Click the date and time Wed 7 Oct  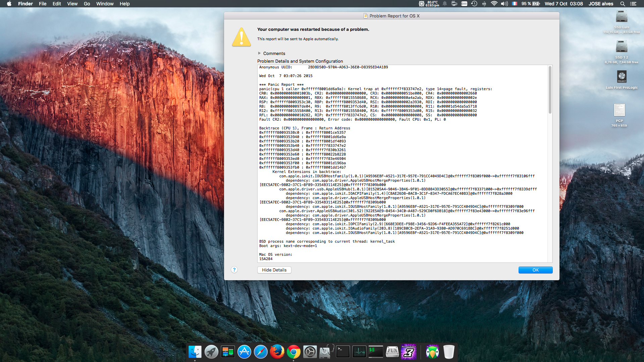tap(563, 4)
